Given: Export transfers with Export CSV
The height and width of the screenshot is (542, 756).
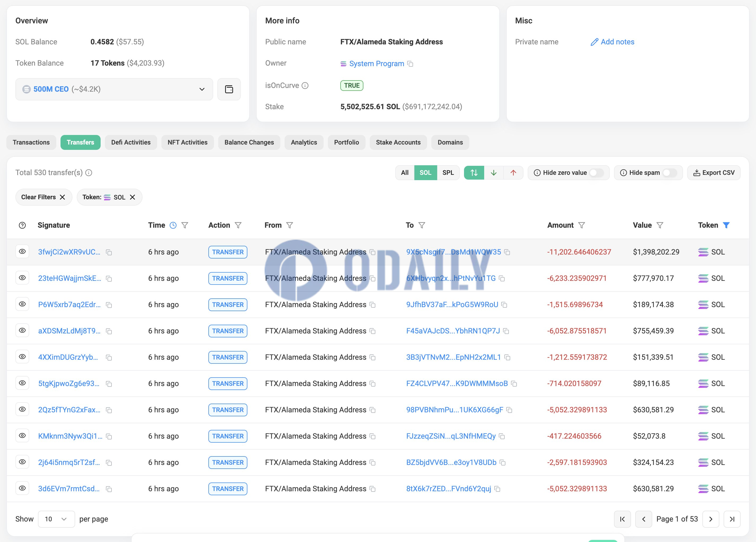Looking at the screenshot, I should pos(714,173).
